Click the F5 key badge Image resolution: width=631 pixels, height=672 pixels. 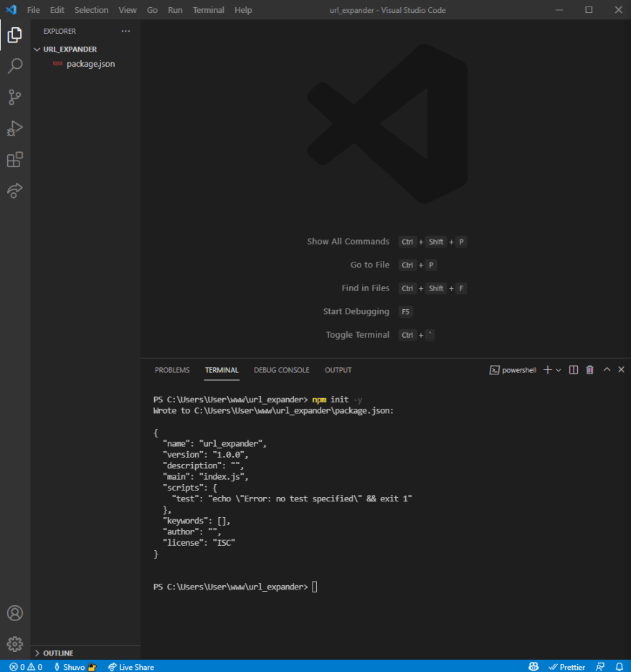pyautogui.click(x=405, y=311)
